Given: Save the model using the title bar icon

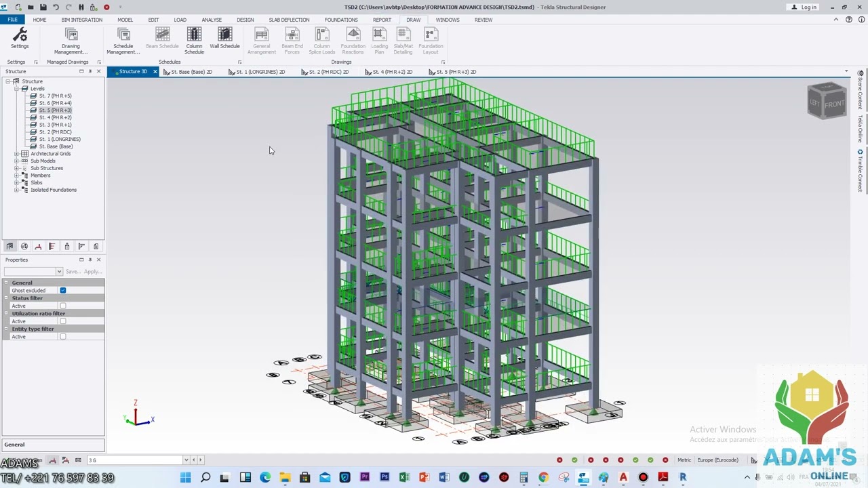Looking at the screenshot, I should (43, 7).
